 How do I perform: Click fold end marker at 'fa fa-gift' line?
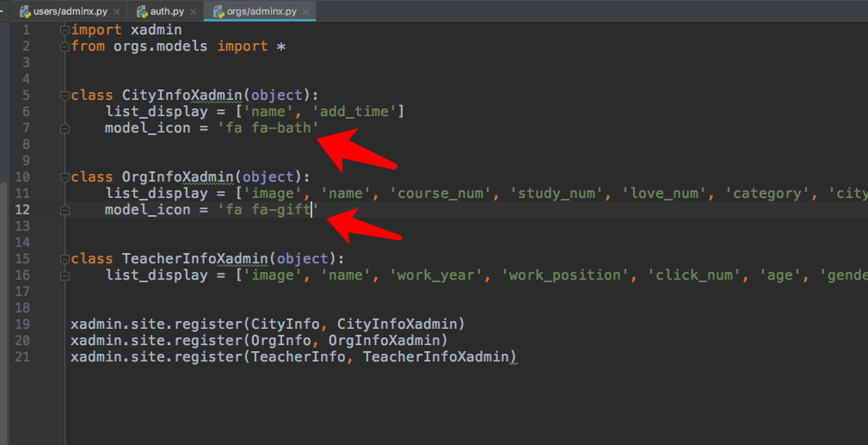click(65, 210)
